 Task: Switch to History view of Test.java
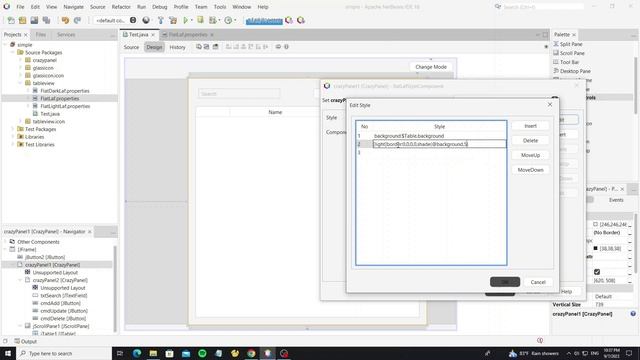pos(178,47)
